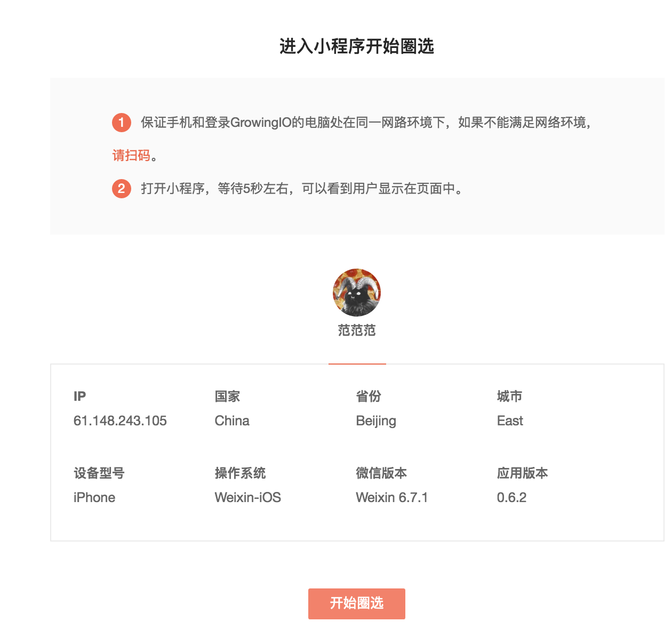Click the 省份 value Beijing
The image size is (672, 630).
(376, 421)
